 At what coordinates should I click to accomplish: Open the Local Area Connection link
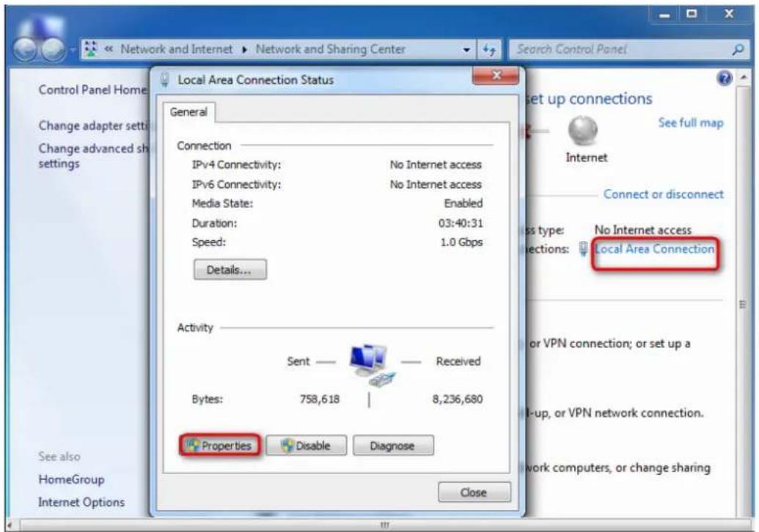pyautogui.click(x=654, y=249)
